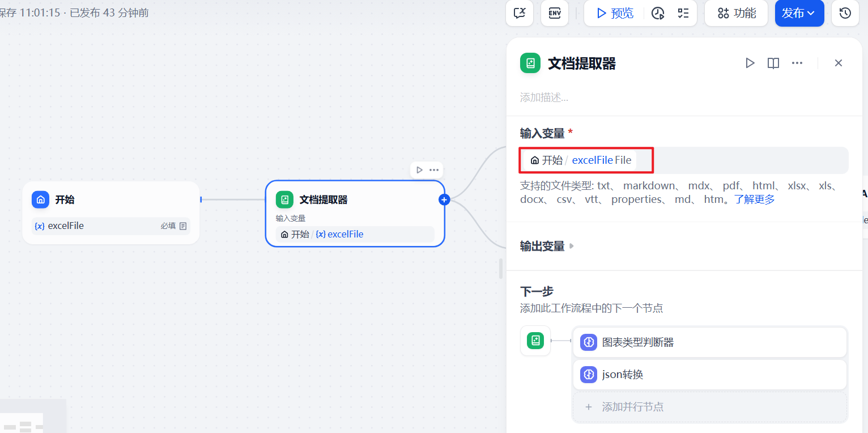Open version history icon at top right

(x=845, y=13)
